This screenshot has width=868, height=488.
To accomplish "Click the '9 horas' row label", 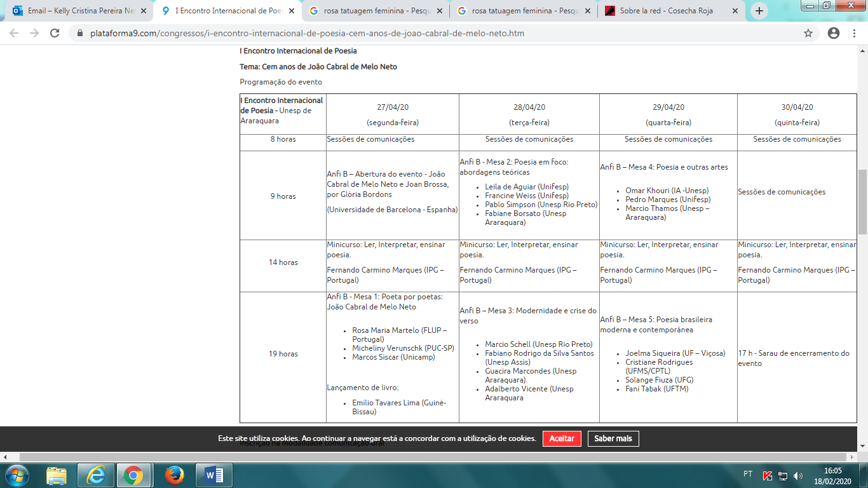I will (283, 196).
